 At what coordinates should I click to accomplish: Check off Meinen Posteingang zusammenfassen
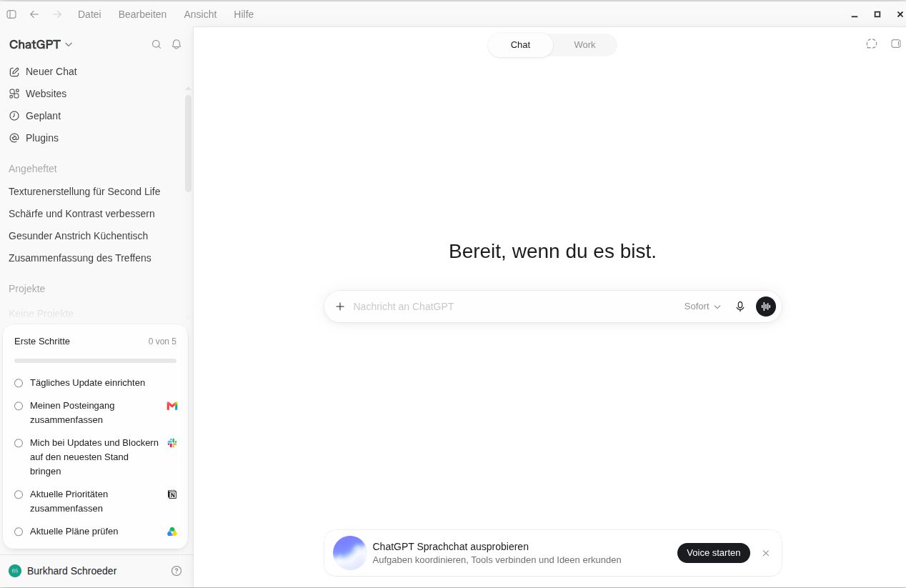click(x=19, y=406)
